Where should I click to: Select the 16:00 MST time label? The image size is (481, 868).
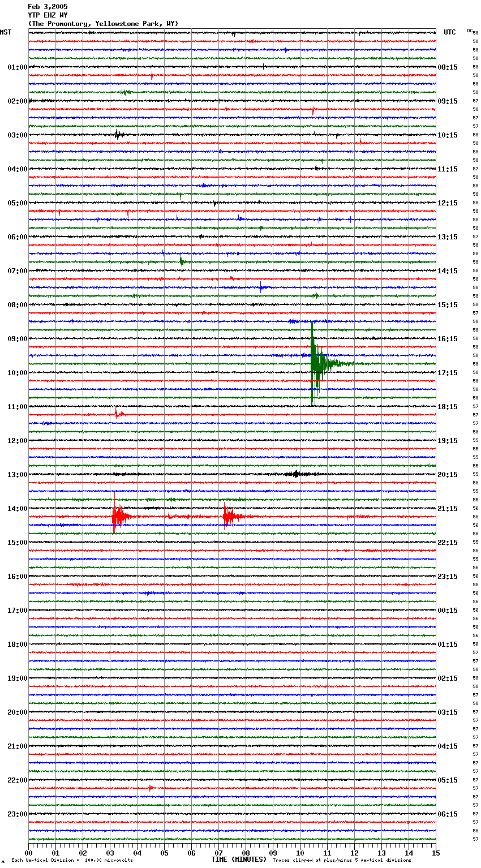tap(18, 577)
